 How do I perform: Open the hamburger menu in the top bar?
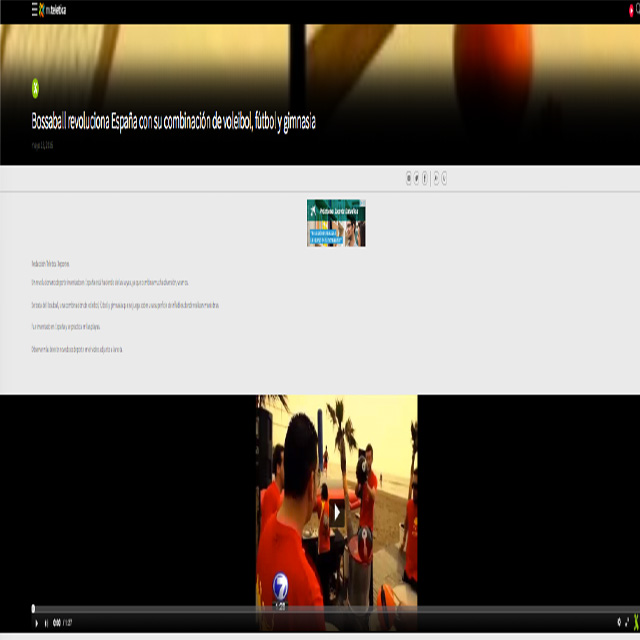[x=35, y=9]
